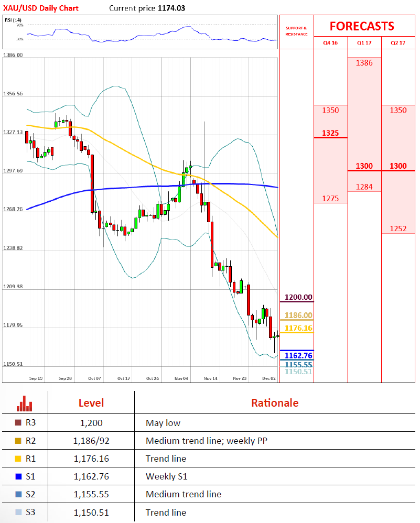The image size is (420, 523).
Task: Click the 1350 forecast value in Q4 16
Action: pyautogui.click(x=330, y=110)
